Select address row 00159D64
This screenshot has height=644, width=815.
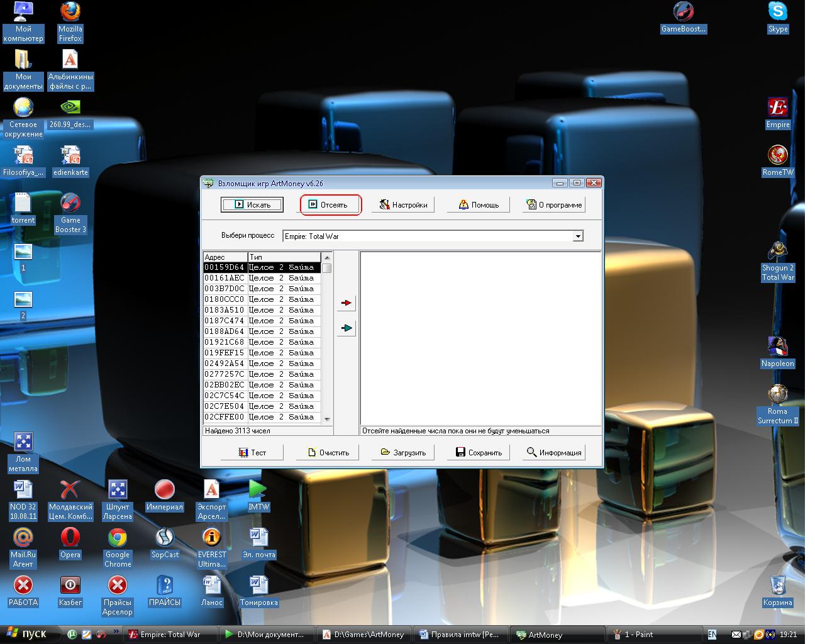point(262,267)
